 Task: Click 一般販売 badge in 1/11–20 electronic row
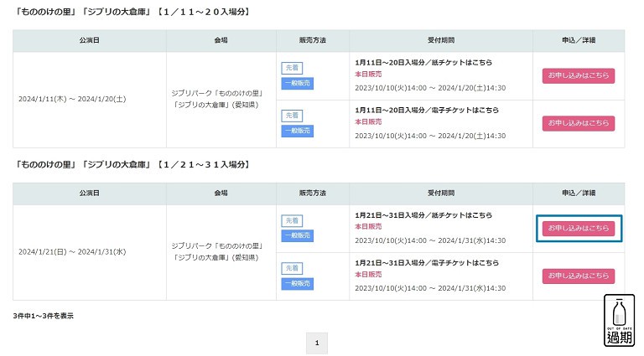tap(298, 131)
